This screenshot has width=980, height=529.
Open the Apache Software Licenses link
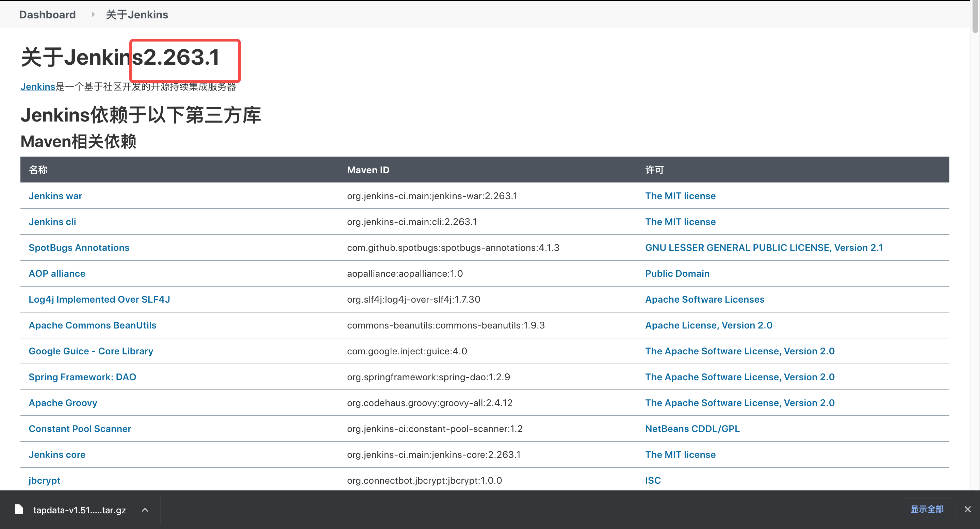[x=705, y=300]
